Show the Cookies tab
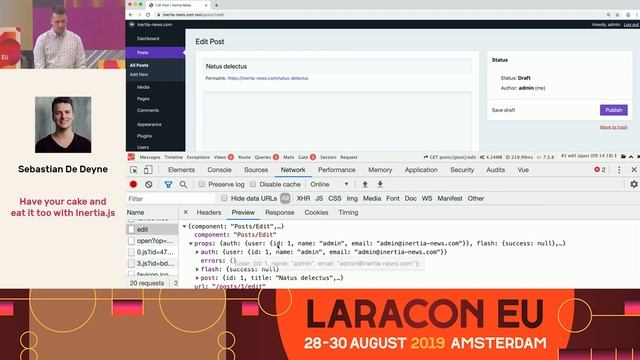 tap(316, 213)
